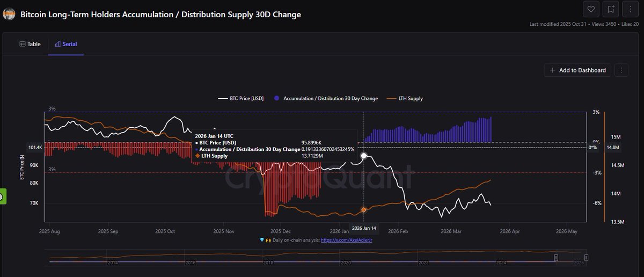The height and width of the screenshot is (277, 644).
Task: Toggle the LTH Supply legend series
Action: (x=405, y=99)
